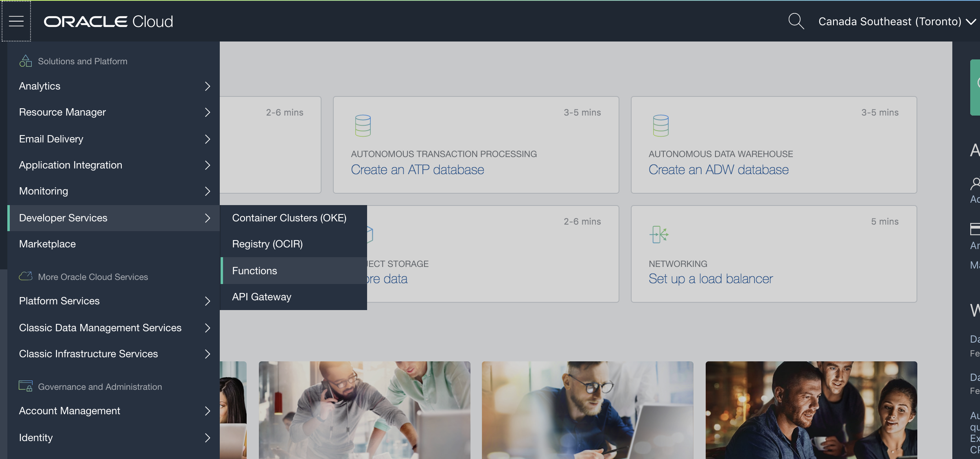Viewport: 980px width, 459px height.
Task: Click the Governance and Administration lock icon
Action: [x=26, y=386]
